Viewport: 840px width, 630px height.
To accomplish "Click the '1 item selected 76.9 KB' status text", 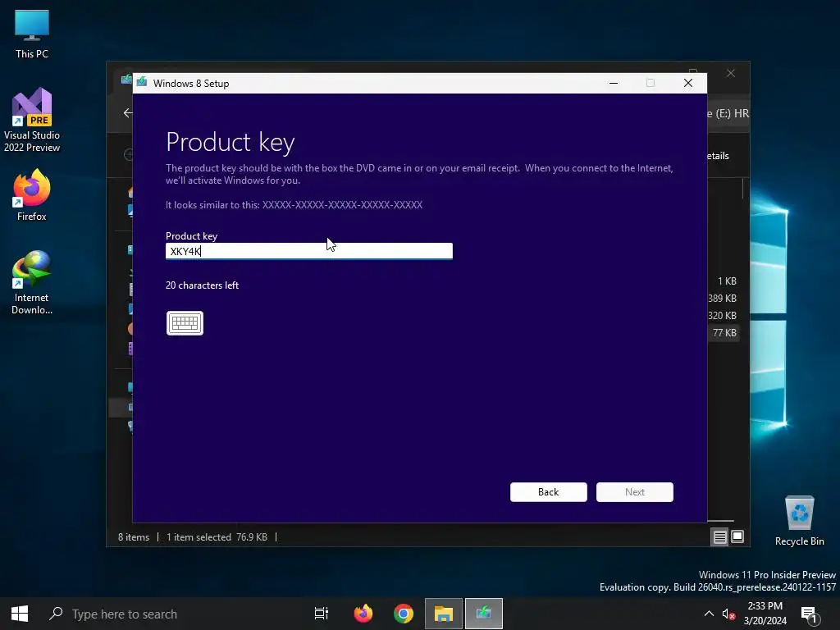I will point(217,536).
